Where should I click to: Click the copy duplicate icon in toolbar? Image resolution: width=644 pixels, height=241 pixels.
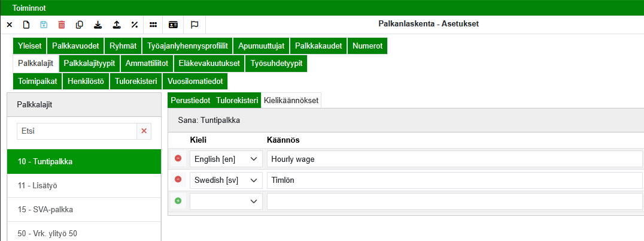pos(80,25)
